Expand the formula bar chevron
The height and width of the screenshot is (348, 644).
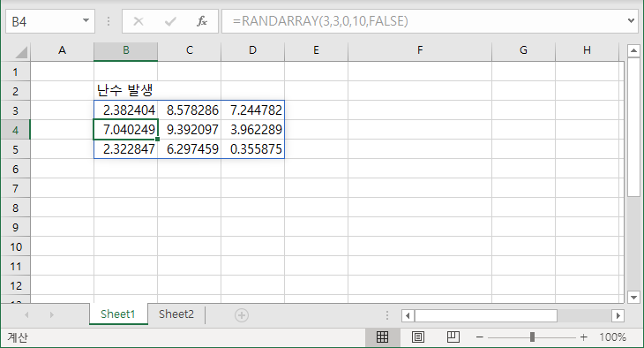[x=632, y=20]
